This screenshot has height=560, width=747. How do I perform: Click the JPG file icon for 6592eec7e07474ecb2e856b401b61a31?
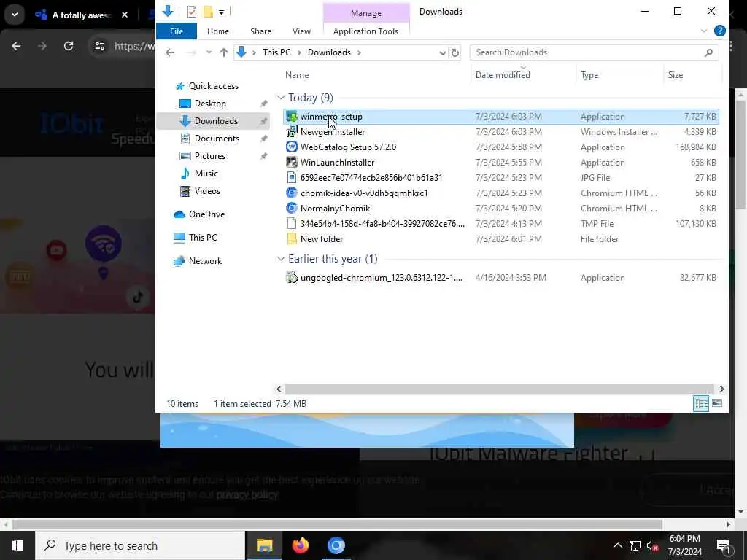pos(292,178)
